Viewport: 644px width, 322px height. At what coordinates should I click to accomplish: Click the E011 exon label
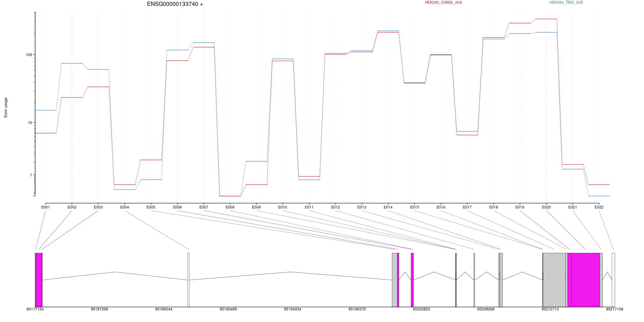[x=309, y=207]
